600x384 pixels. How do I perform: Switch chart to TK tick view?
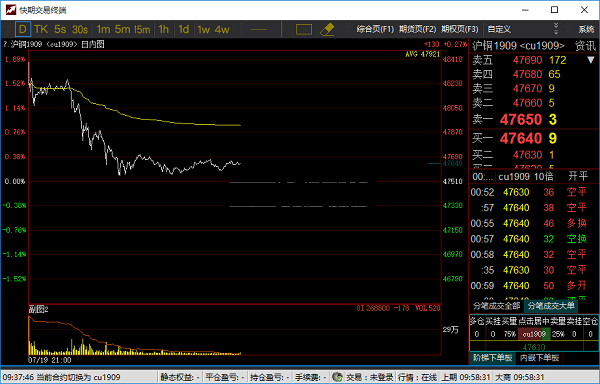[41, 29]
